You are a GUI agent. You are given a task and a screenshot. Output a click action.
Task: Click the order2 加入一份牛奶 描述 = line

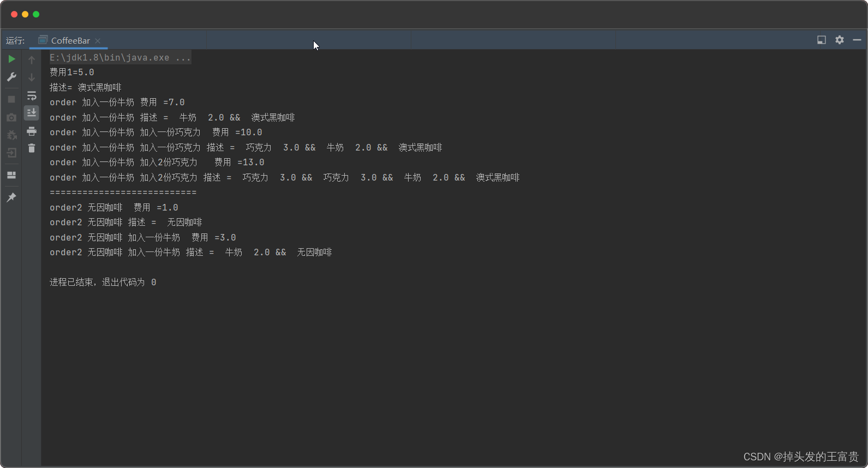coord(191,252)
